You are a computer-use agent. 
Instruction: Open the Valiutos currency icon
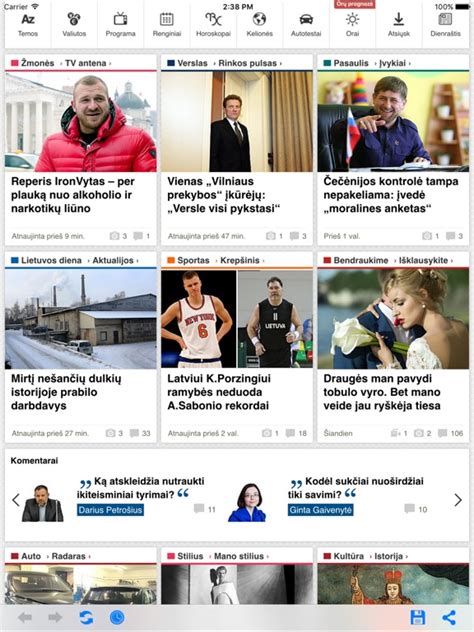[x=74, y=19]
